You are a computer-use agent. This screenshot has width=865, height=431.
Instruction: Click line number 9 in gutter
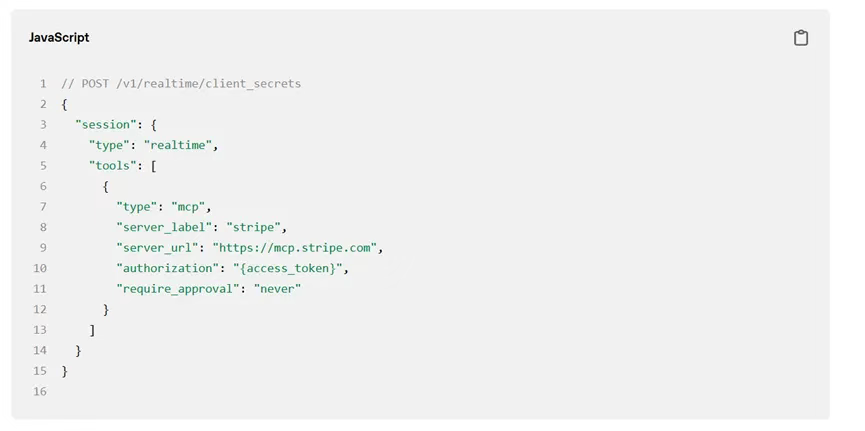[43, 248]
